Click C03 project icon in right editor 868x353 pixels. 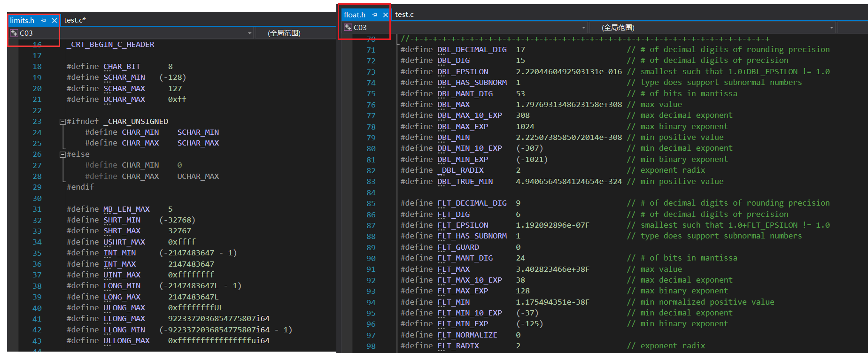coord(348,27)
